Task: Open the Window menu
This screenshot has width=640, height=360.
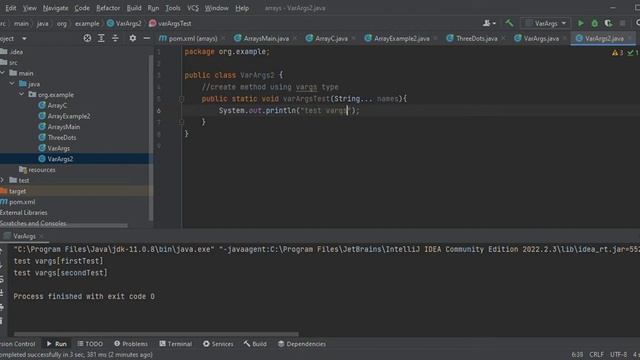Action: pyautogui.click(x=216, y=8)
